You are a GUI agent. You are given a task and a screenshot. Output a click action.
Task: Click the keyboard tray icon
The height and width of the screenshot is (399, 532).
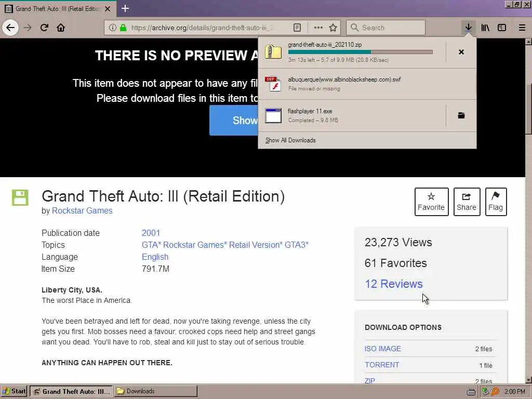[471, 392]
